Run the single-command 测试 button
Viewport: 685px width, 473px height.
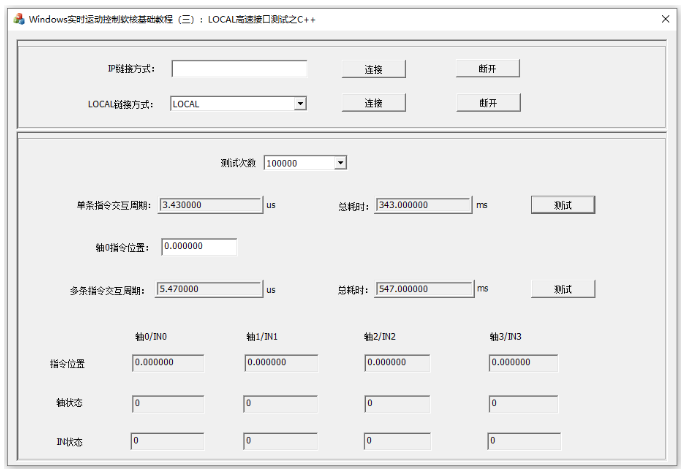[x=563, y=205]
